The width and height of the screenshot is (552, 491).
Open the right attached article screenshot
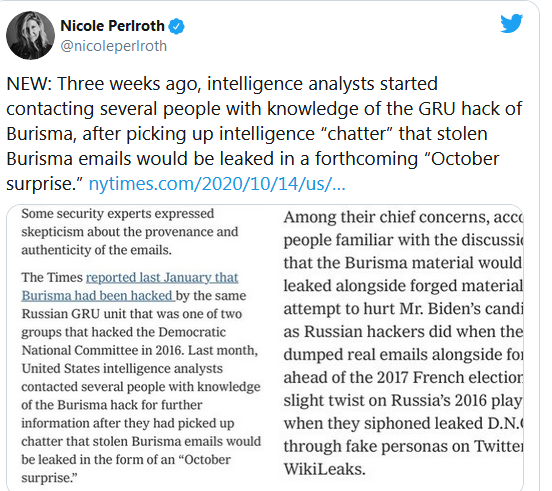(401, 347)
